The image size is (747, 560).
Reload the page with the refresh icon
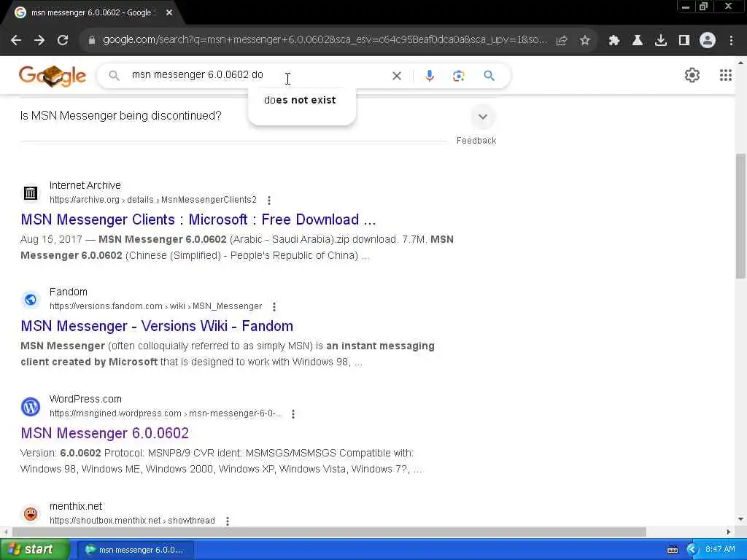[x=63, y=41]
